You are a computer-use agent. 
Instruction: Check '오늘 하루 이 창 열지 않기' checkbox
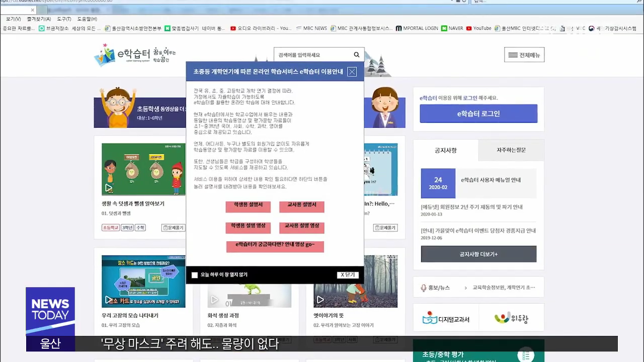pos(195,275)
